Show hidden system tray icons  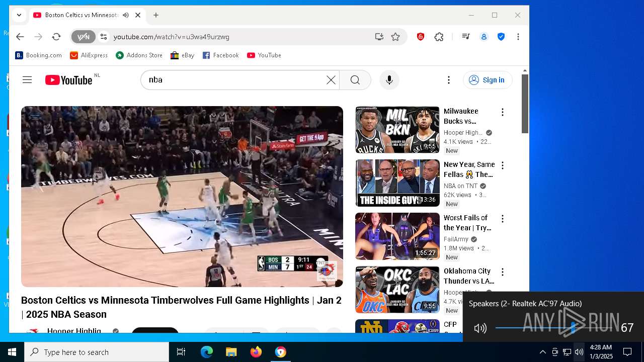pyautogui.click(x=542, y=352)
